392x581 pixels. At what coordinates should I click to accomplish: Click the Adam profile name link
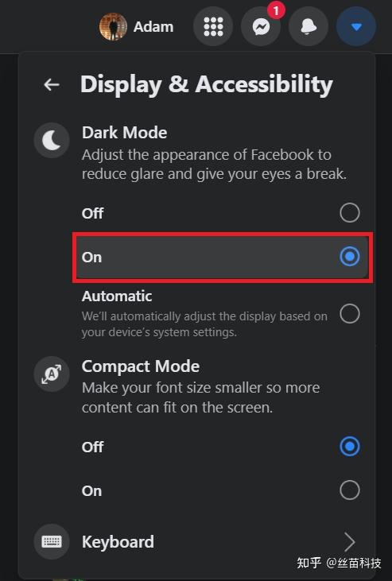[153, 27]
